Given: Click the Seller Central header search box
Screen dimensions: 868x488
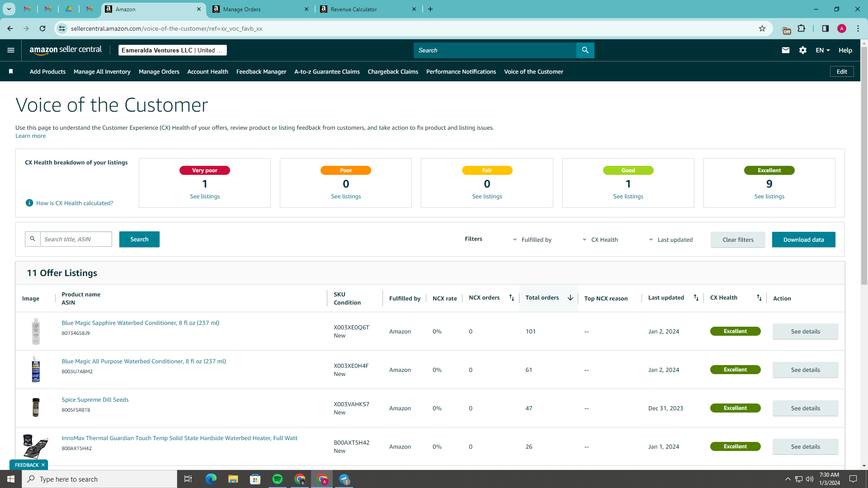Looking at the screenshot, I should click(495, 50).
